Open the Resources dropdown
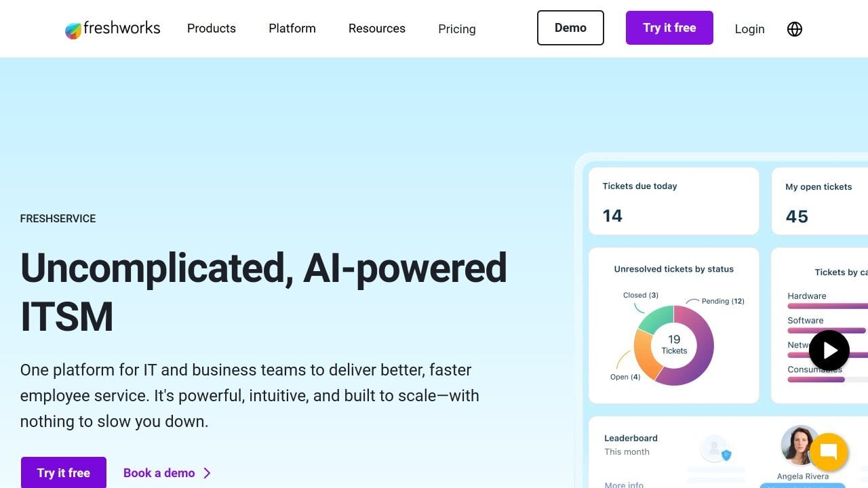 377,28
